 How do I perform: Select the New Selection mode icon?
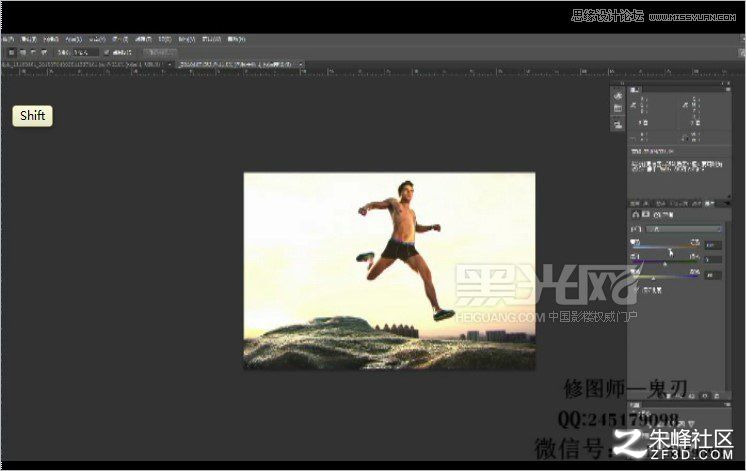coord(12,52)
